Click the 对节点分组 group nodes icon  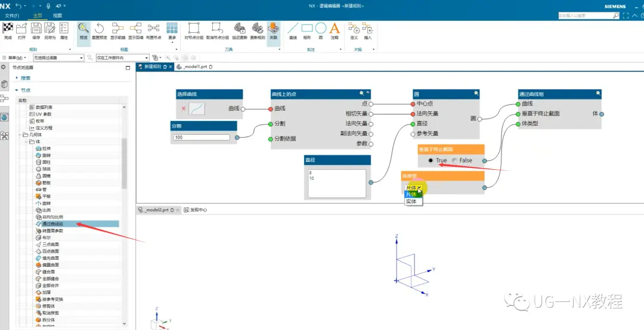pyautogui.click(x=193, y=29)
